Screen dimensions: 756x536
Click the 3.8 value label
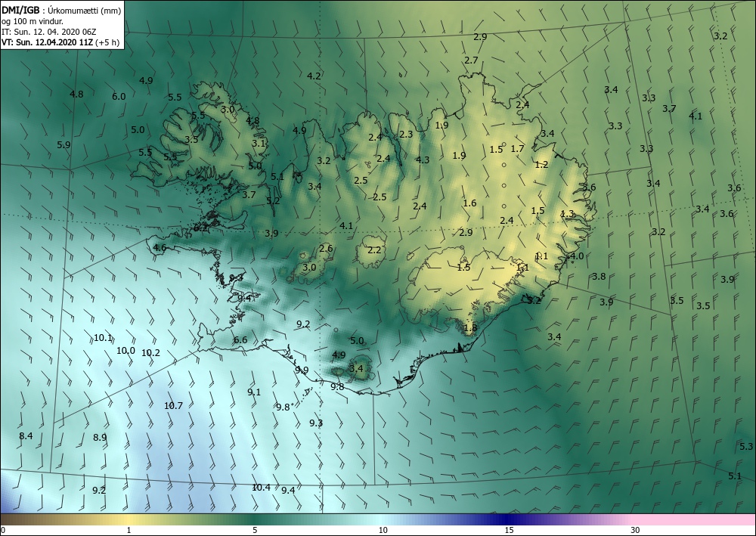pos(599,277)
